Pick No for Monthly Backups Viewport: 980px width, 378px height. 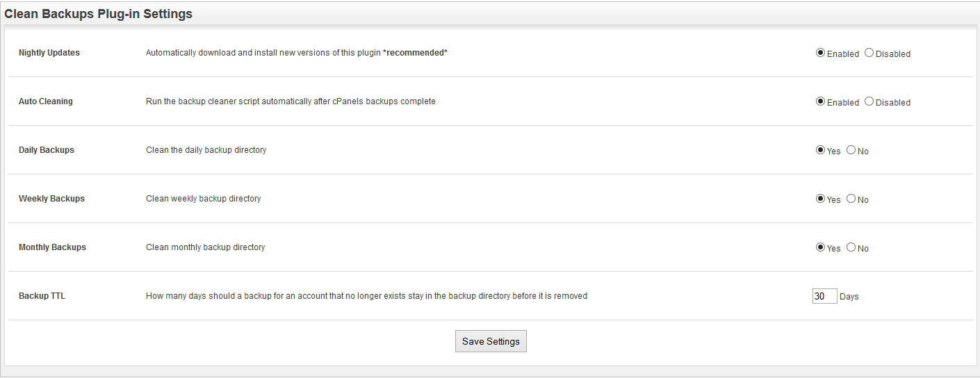(x=851, y=247)
